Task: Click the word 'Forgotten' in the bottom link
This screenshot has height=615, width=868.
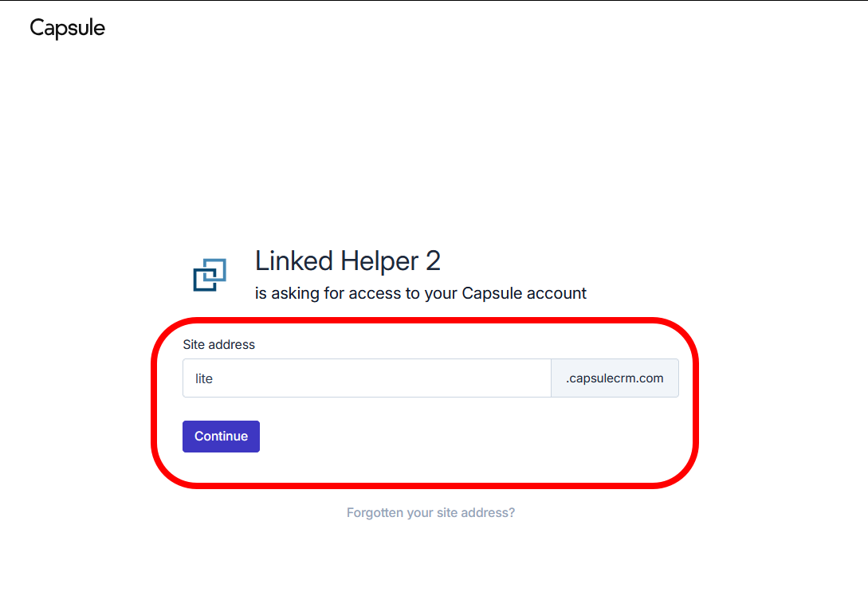Action: point(375,513)
